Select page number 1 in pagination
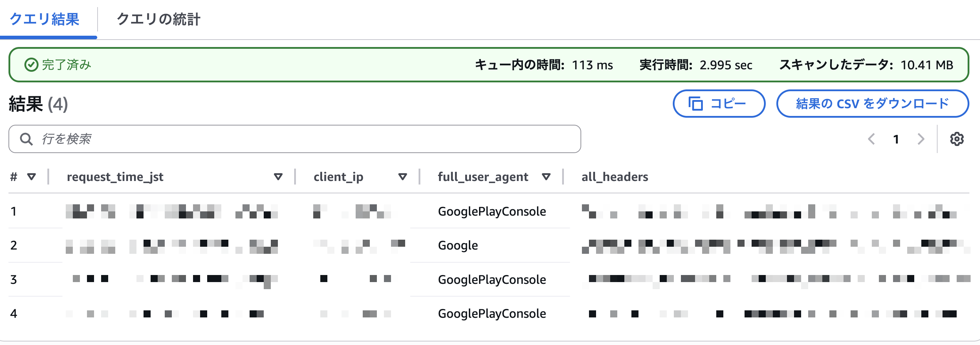Screen dimensions: 980x345 (896, 139)
